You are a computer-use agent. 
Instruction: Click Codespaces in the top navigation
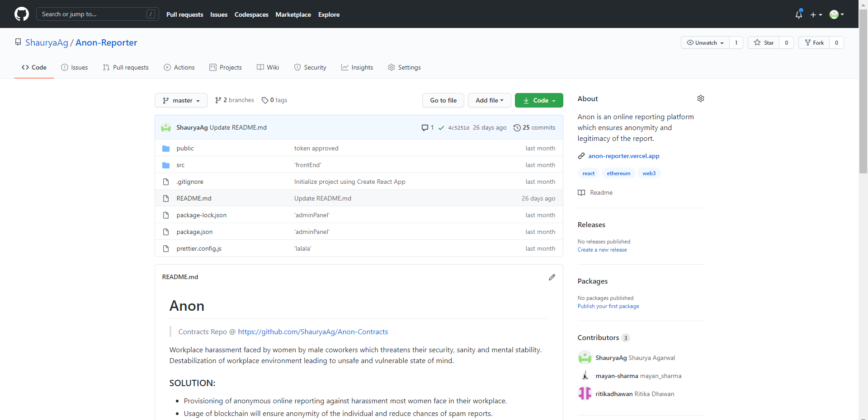pyautogui.click(x=251, y=14)
